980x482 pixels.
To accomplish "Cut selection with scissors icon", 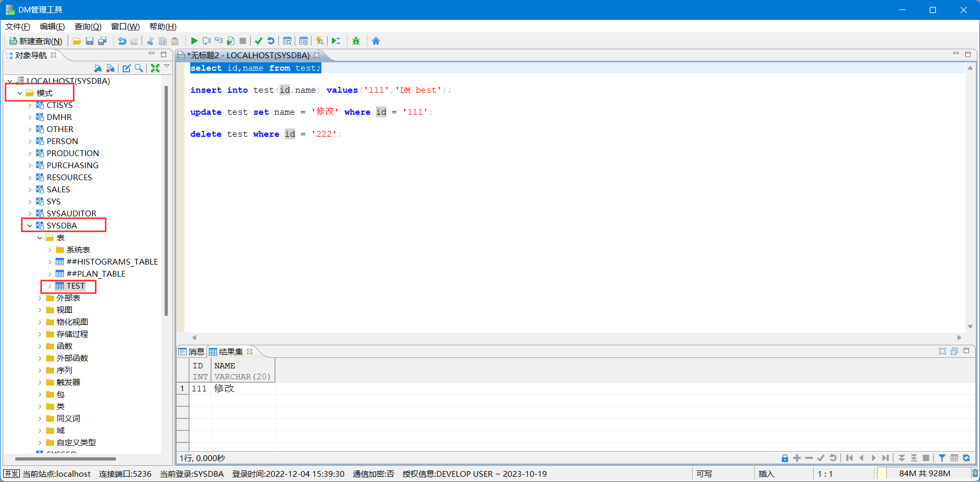I will (x=150, y=41).
